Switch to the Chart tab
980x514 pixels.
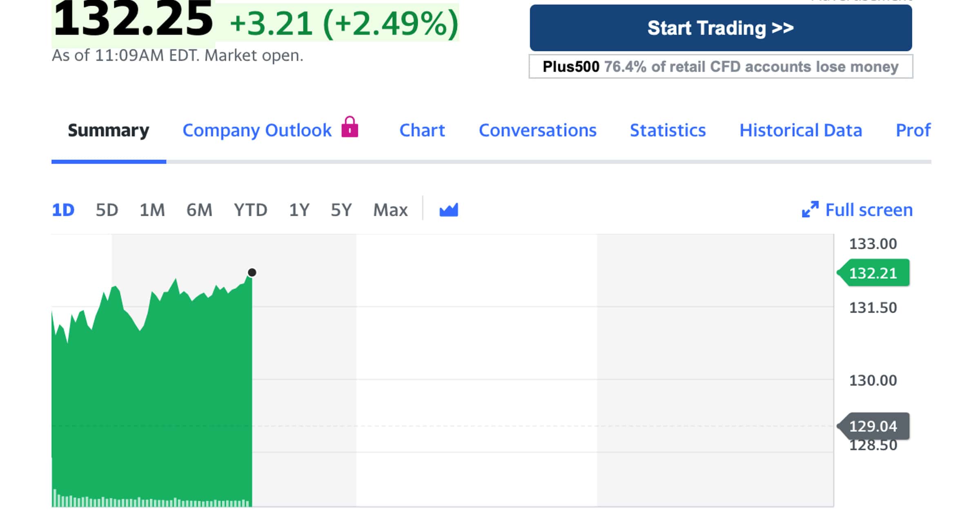coord(422,131)
